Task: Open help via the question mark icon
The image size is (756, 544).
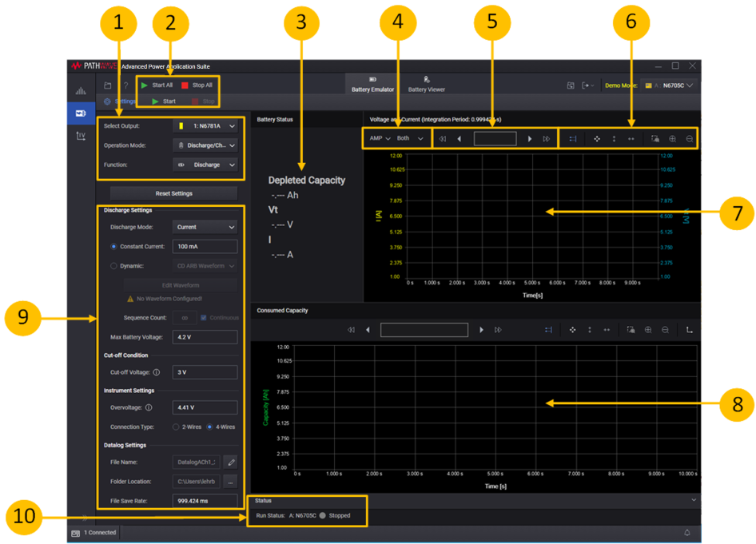Action: point(125,85)
